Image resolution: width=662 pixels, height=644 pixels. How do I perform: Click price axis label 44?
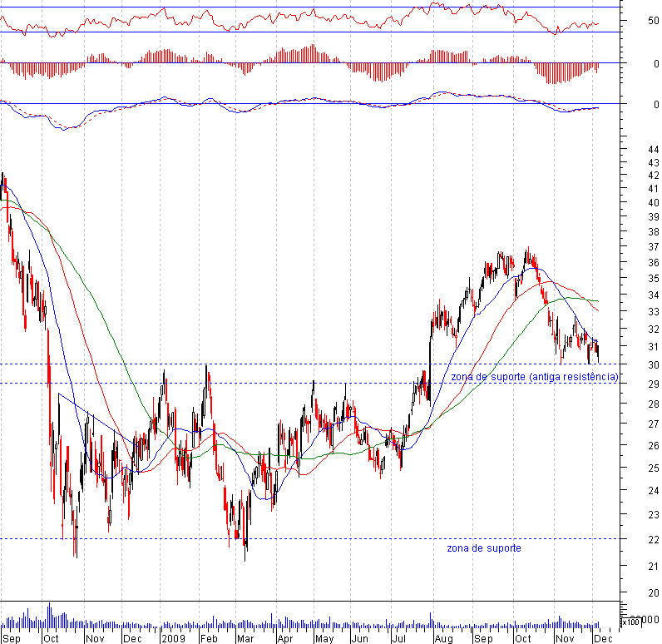654,150
